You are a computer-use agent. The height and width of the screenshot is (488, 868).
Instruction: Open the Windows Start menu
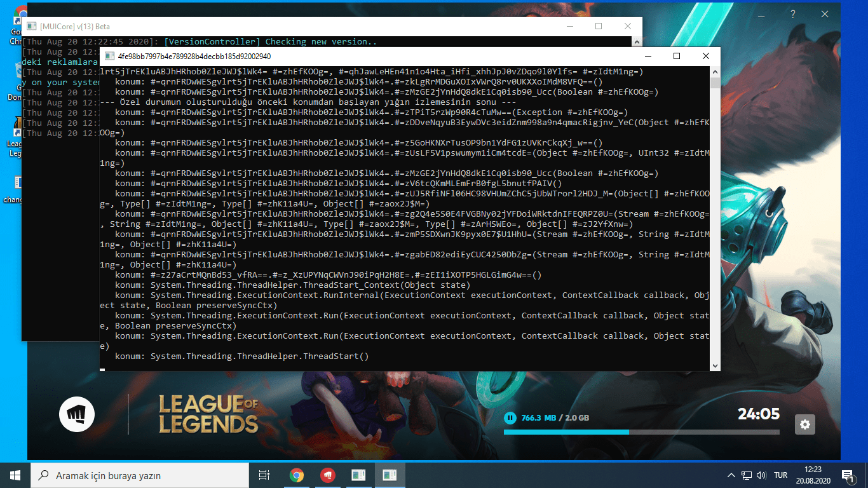tap(15, 475)
